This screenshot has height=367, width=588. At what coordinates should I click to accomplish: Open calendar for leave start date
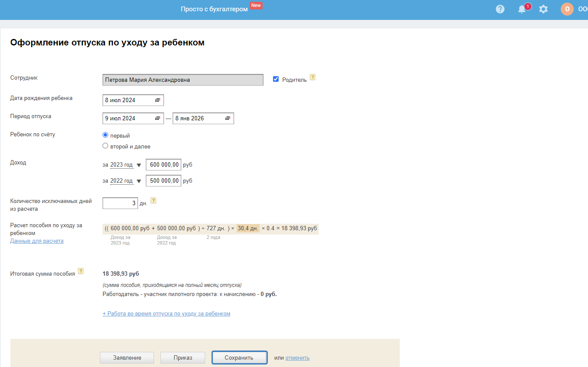[158, 118]
